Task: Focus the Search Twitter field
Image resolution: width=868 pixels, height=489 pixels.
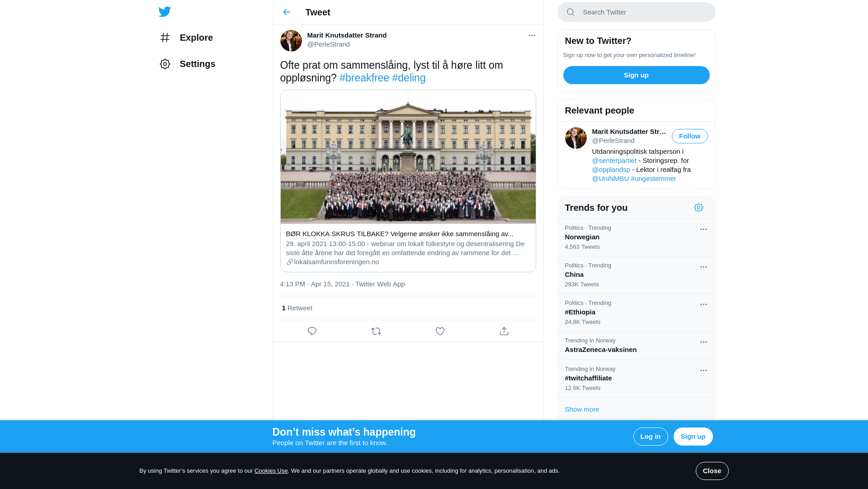Action: (x=636, y=12)
